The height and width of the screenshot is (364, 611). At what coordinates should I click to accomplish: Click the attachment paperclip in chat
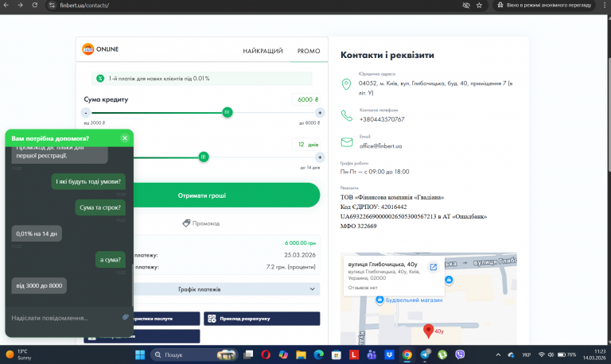pos(125,317)
